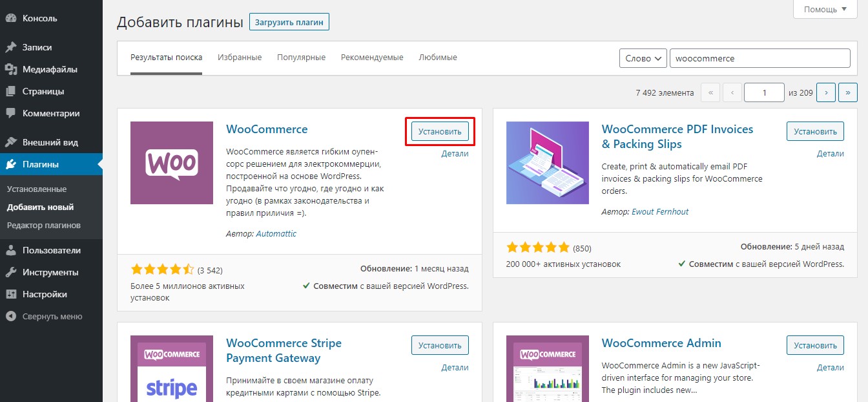This screenshot has height=402, width=868.
Task: Open Детали link for WooCommerce
Action: tap(455, 154)
